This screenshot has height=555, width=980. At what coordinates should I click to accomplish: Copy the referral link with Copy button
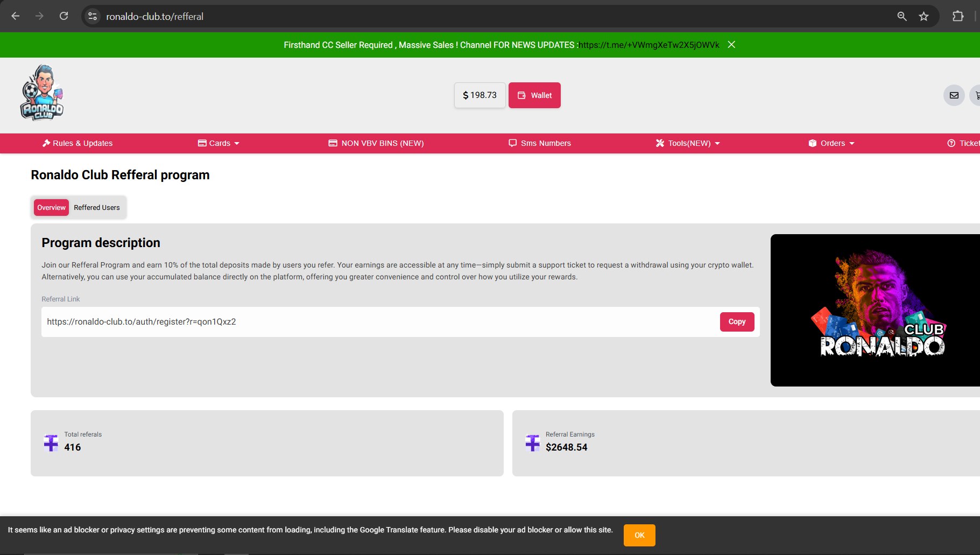(x=737, y=322)
